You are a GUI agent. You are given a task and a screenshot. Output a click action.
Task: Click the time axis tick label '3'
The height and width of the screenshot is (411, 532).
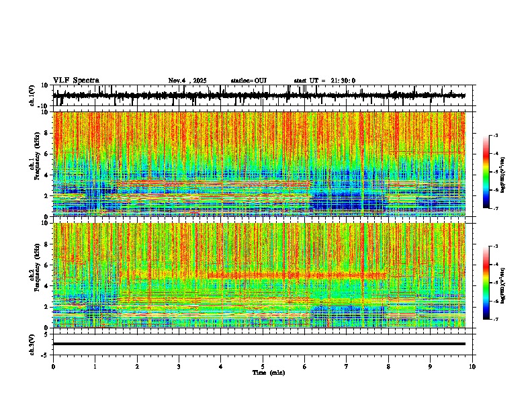[x=179, y=367]
